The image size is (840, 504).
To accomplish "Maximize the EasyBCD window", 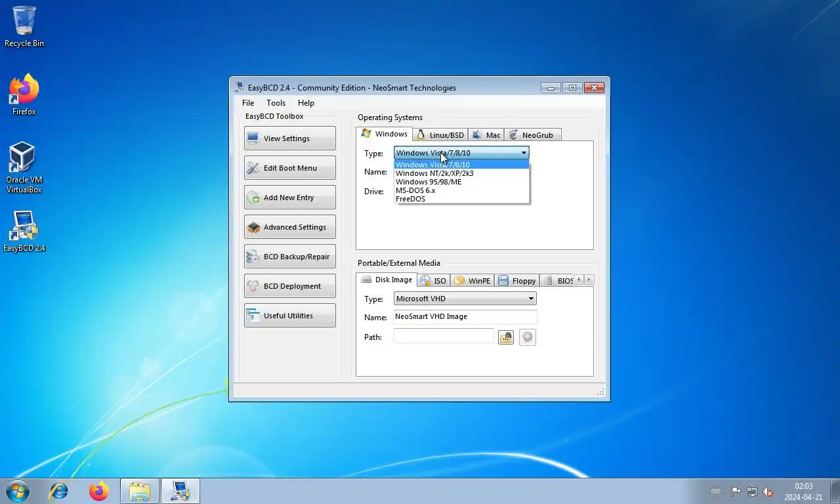I will pyautogui.click(x=572, y=88).
